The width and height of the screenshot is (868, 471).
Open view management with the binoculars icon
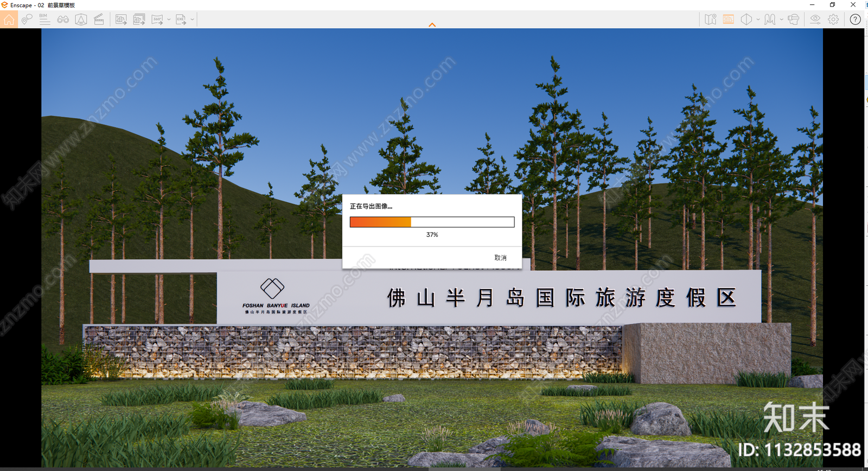[x=63, y=20]
